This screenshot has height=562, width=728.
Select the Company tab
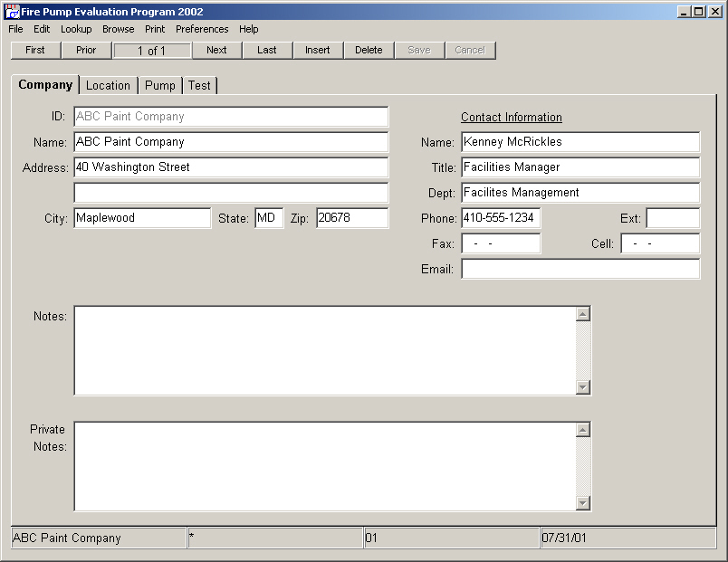coord(45,85)
